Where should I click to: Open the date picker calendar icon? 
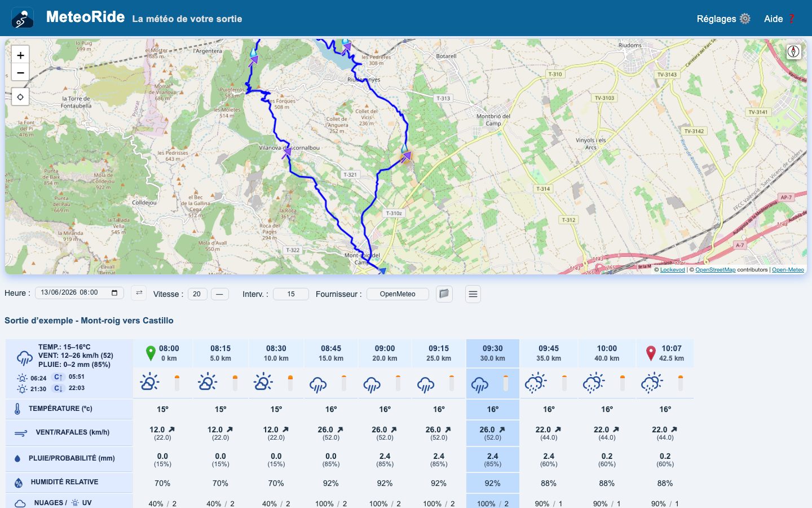(x=114, y=293)
